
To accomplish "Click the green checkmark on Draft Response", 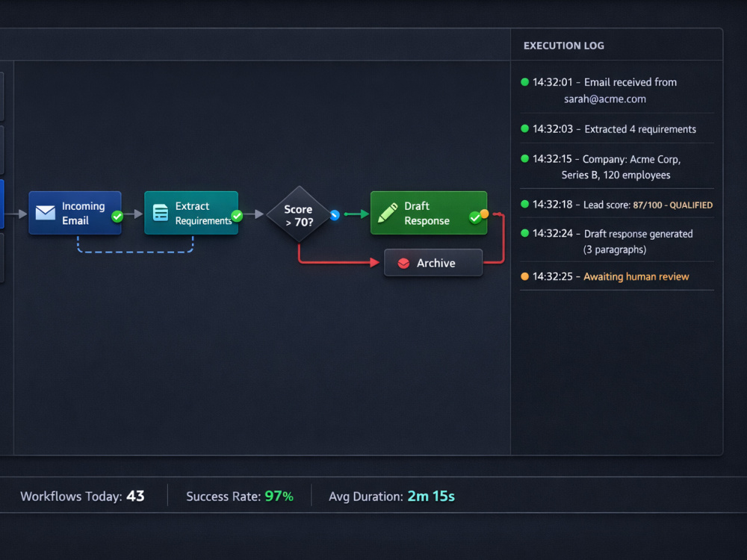I will tap(474, 218).
